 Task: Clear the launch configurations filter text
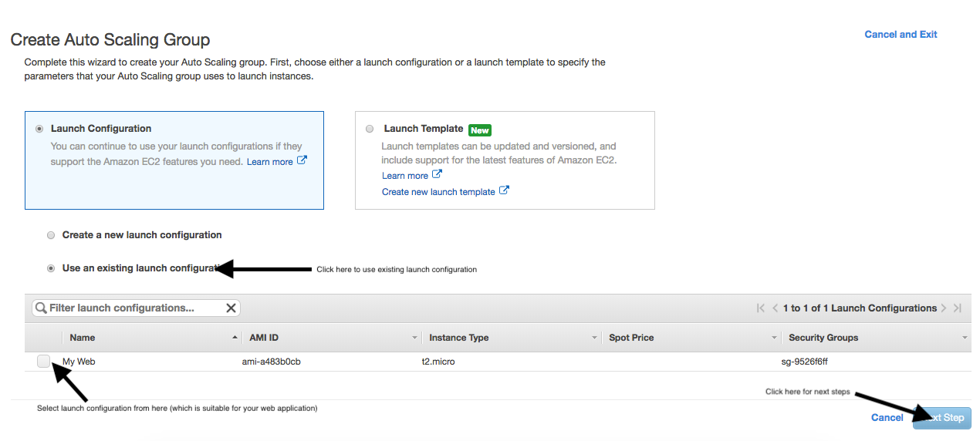[231, 308]
